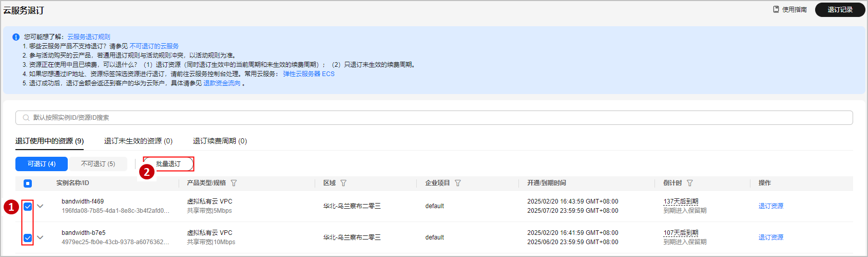Open the enterprise project filter icon
The width and height of the screenshot is (868, 257).
click(458, 183)
